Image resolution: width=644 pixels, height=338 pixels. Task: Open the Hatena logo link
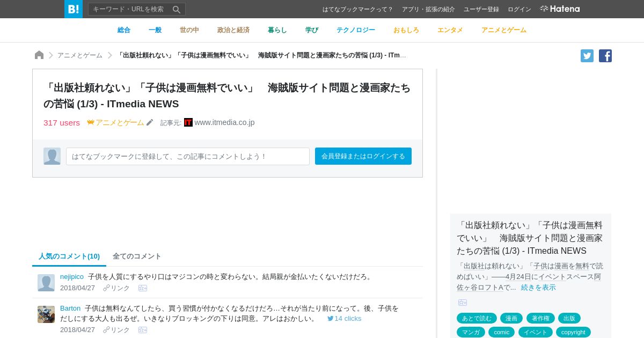(560, 9)
